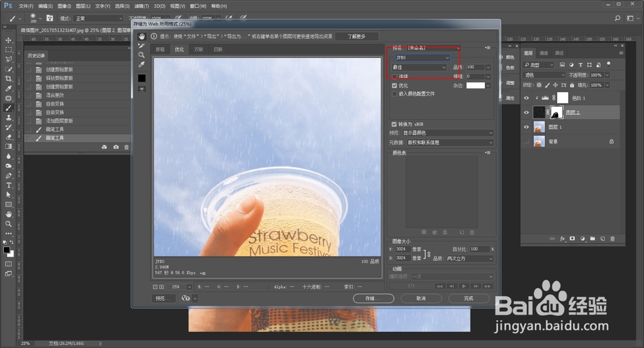Uncheck the 优化 (Optimized) checkbox

[x=395, y=86]
